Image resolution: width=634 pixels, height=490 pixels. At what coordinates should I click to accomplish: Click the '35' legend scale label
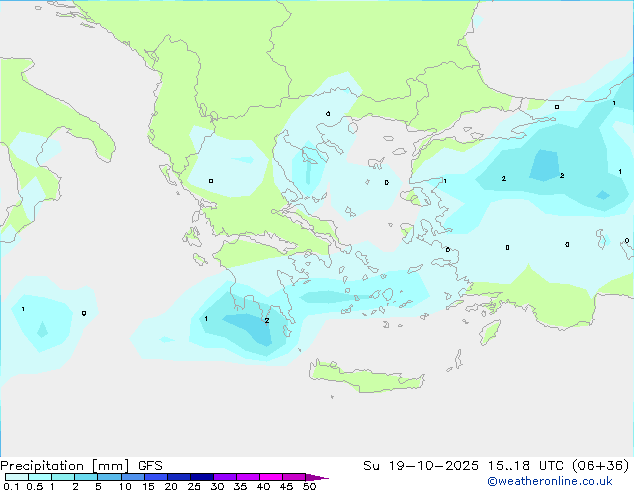pyautogui.click(x=240, y=486)
